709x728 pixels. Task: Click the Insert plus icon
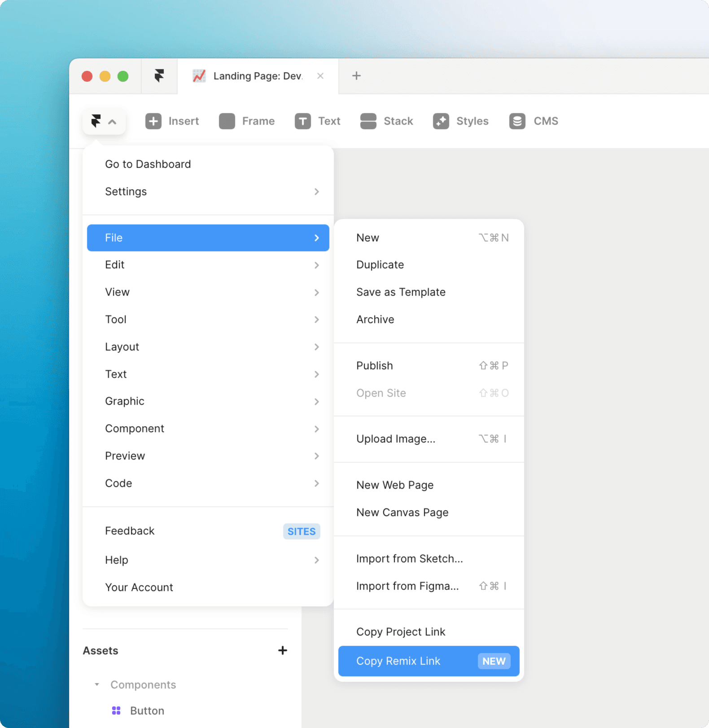153,121
